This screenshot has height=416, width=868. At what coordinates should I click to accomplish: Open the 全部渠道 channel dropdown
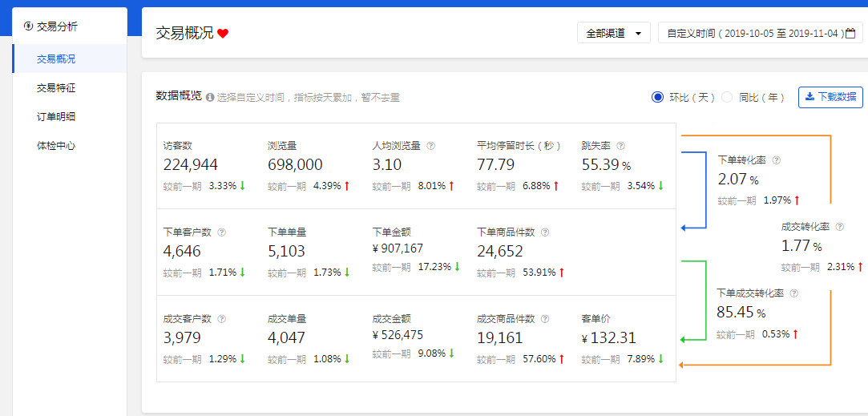coord(613,34)
